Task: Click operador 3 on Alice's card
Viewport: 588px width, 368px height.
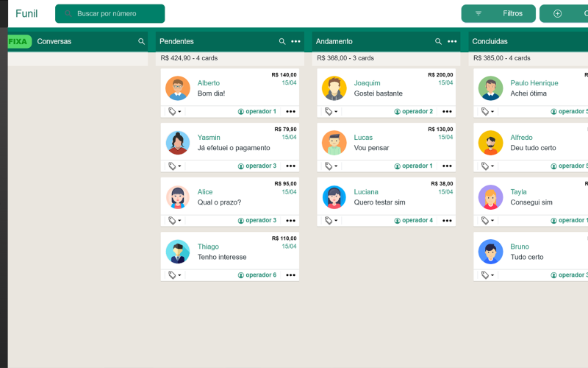Action: (x=257, y=220)
